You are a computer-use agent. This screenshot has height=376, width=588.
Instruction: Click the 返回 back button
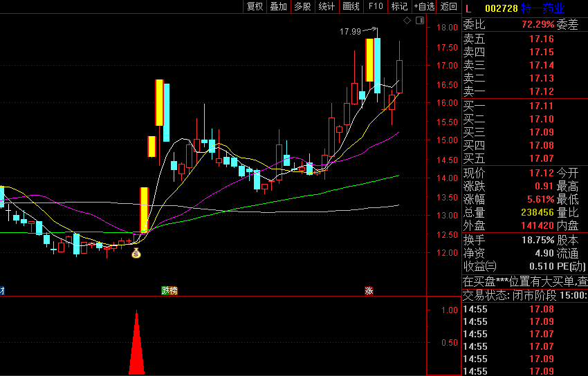click(x=448, y=6)
